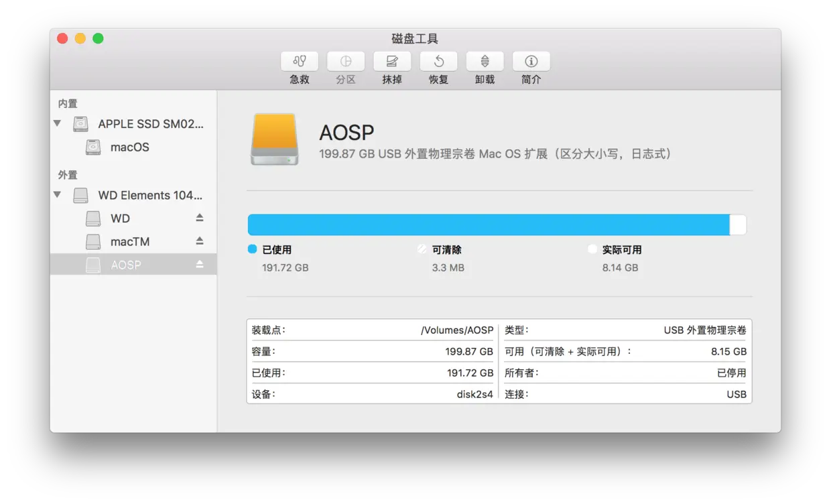Click the blue 已使用 legend dot
The height and width of the screenshot is (504, 831).
click(x=253, y=249)
